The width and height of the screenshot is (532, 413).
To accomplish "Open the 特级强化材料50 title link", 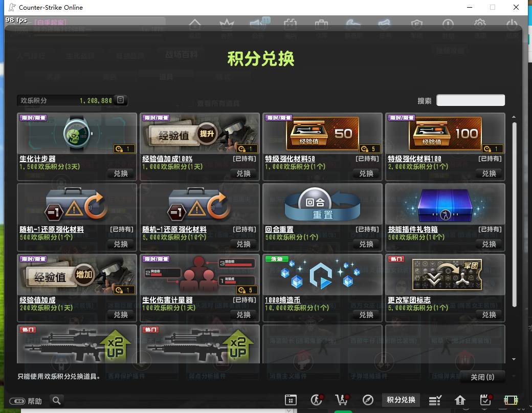I will coord(290,159).
